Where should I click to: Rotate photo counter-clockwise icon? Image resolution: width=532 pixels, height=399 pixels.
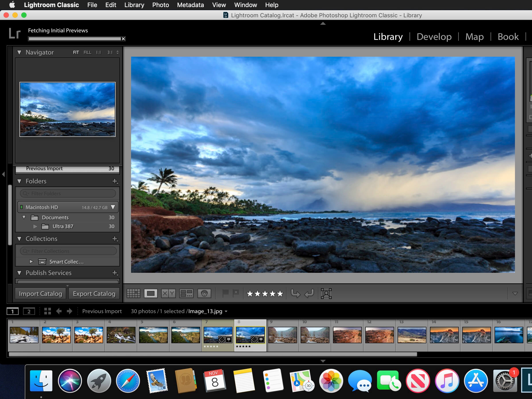tap(295, 293)
